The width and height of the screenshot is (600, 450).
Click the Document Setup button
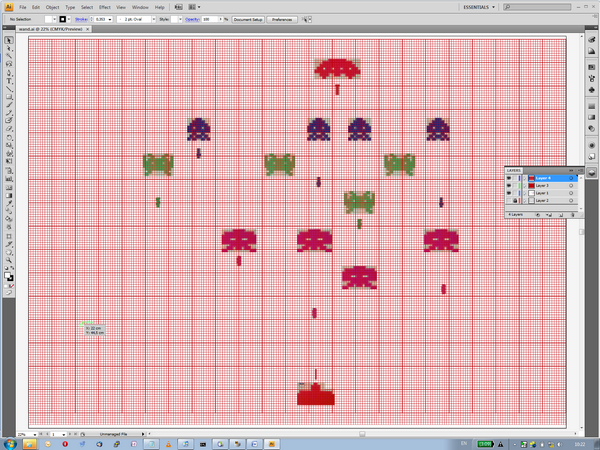[x=248, y=20]
